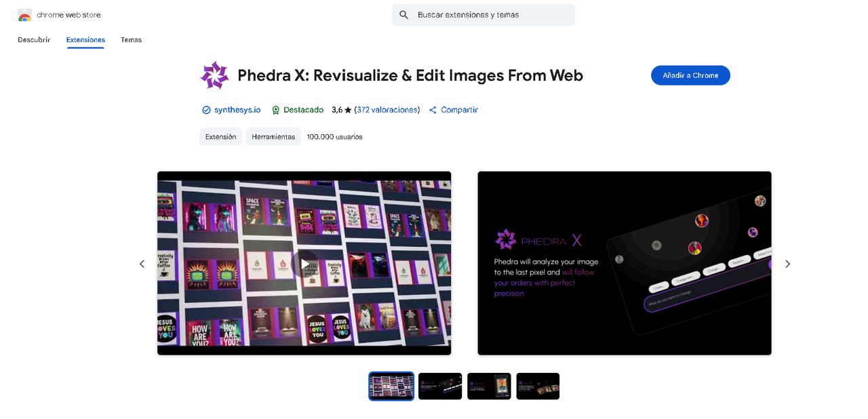The width and height of the screenshot is (868, 419).
Task: Click the Añadir a Chrome button
Action: pyautogui.click(x=690, y=75)
